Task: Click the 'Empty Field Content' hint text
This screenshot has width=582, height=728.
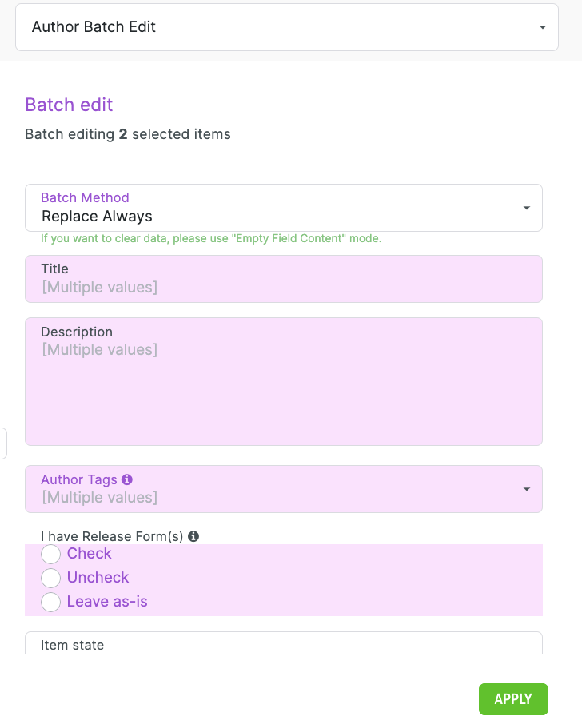Action: 211,239
